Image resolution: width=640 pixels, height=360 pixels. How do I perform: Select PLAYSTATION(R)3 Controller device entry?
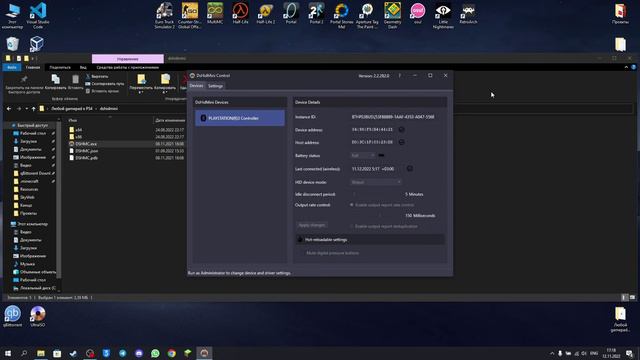pyautogui.click(x=240, y=118)
